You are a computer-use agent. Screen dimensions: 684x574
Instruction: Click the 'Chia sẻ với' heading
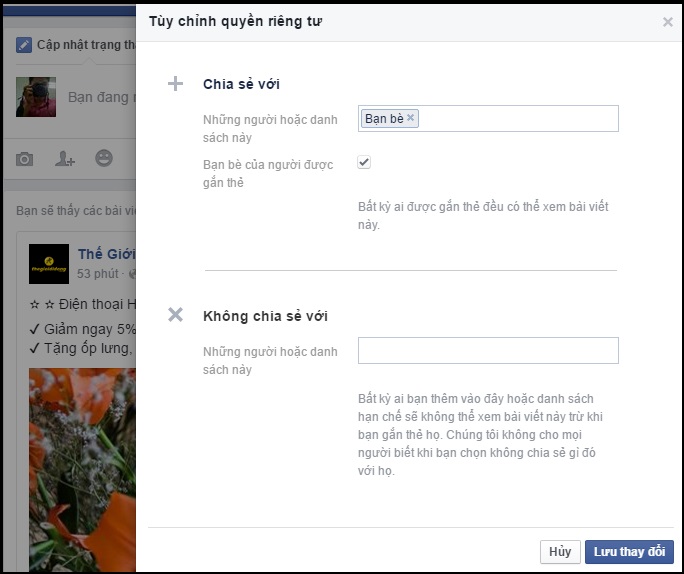(241, 84)
